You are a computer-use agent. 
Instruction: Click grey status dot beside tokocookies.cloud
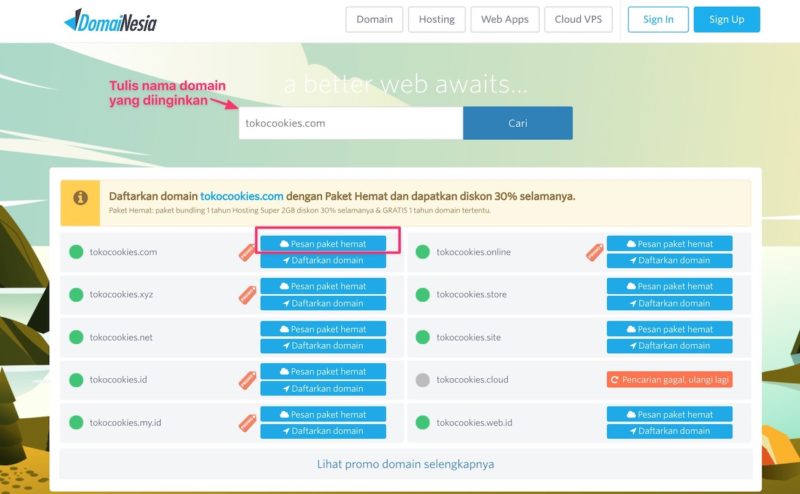[422, 380]
